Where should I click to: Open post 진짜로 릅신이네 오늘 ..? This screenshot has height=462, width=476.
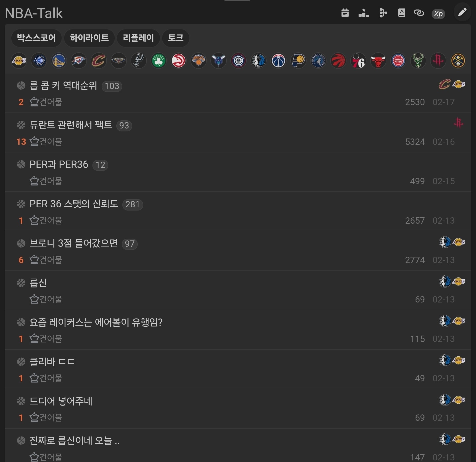pyautogui.click(x=75, y=440)
